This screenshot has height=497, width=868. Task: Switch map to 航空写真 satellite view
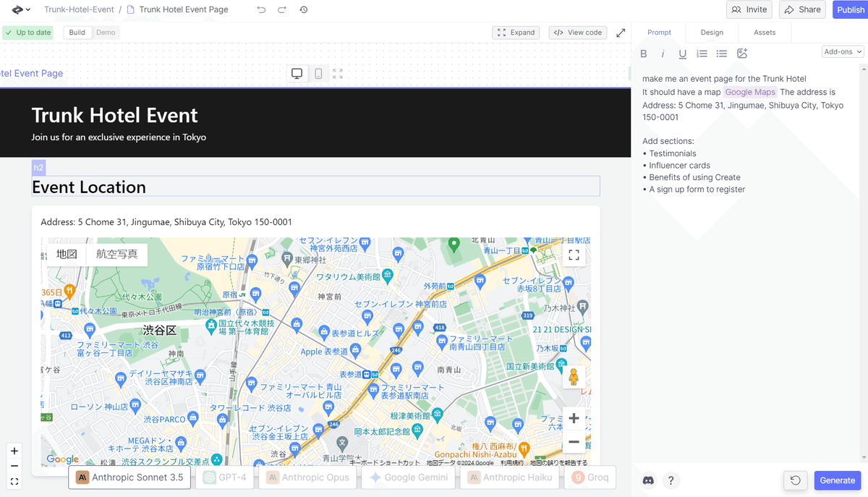click(116, 254)
